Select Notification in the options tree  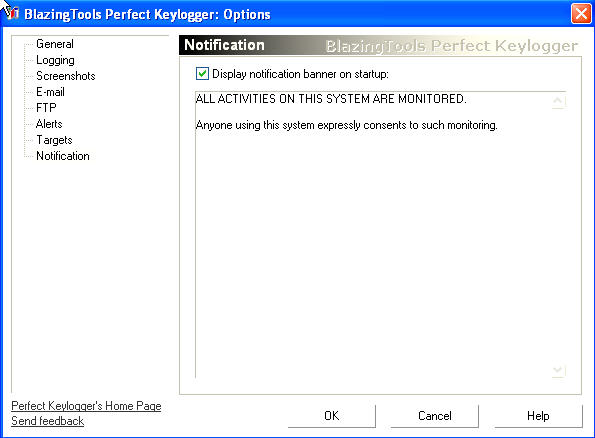(x=63, y=156)
